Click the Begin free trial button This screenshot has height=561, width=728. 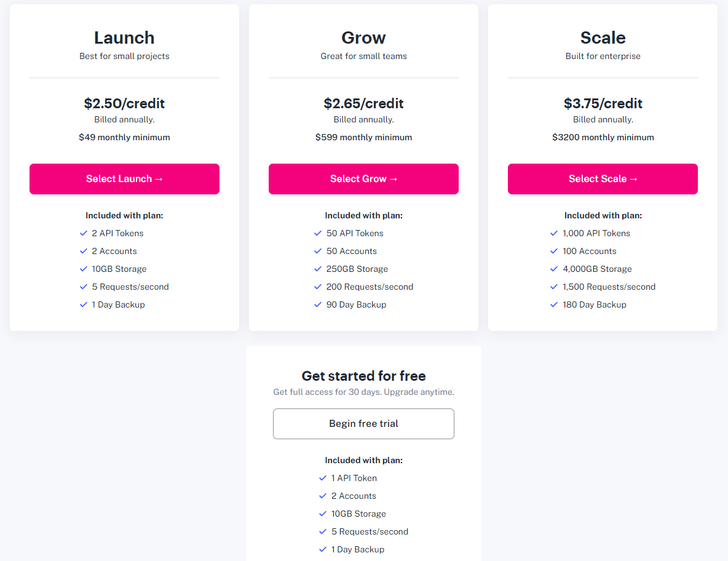tap(363, 424)
